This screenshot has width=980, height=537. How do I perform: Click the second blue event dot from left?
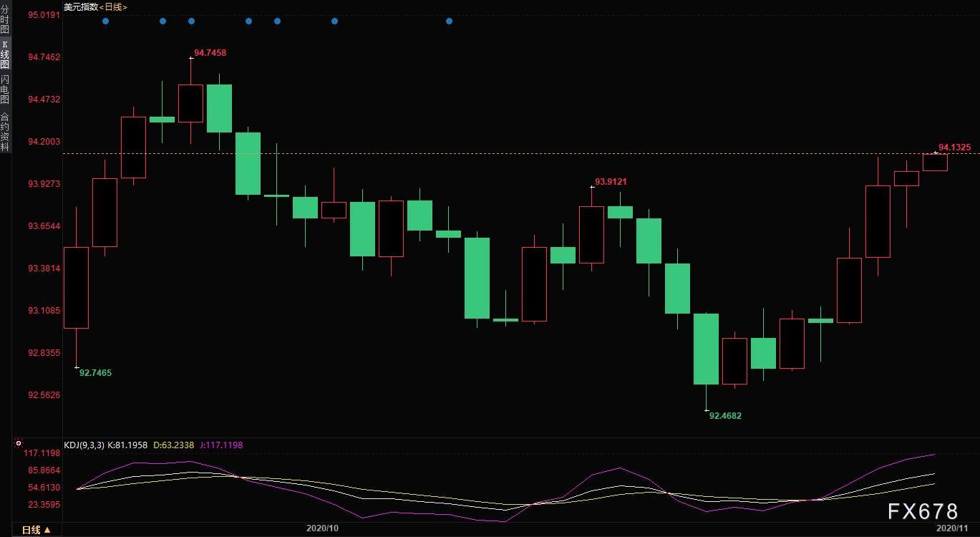162,21
